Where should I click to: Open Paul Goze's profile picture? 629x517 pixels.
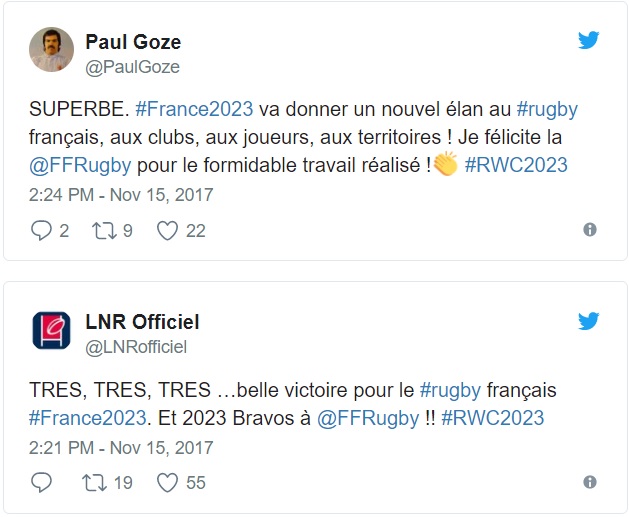(50, 49)
